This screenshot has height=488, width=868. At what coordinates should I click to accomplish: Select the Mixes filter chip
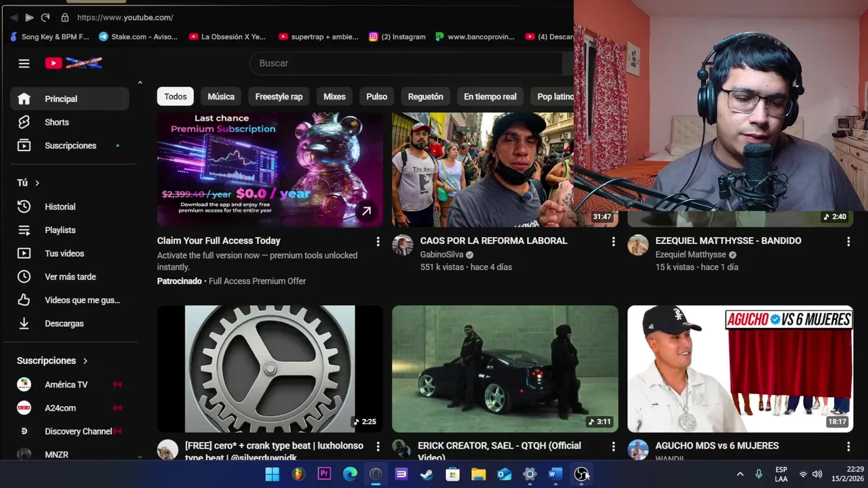coord(334,97)
